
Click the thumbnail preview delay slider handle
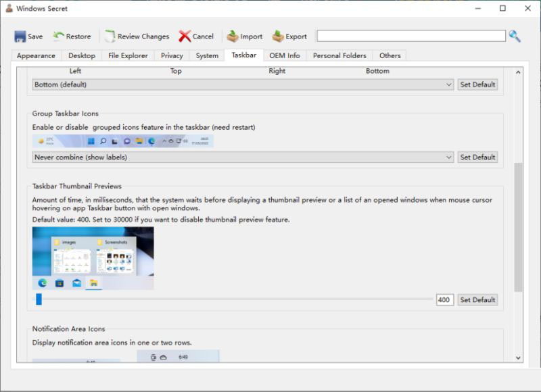point(39,299)
